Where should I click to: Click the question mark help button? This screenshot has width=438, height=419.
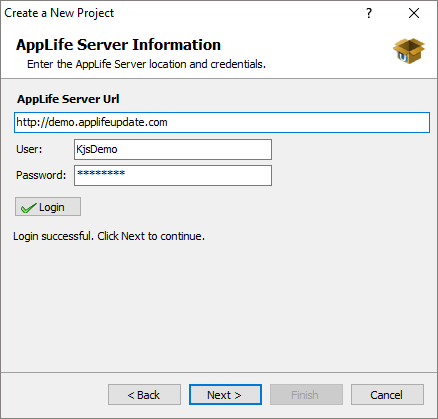tap(369, 13)
